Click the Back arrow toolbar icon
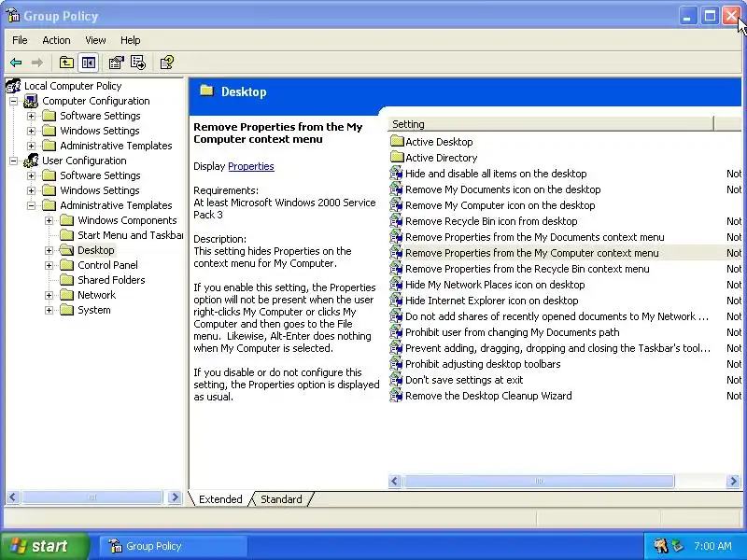The width and height of the screenshot is (747, 560). pos(16,63)
